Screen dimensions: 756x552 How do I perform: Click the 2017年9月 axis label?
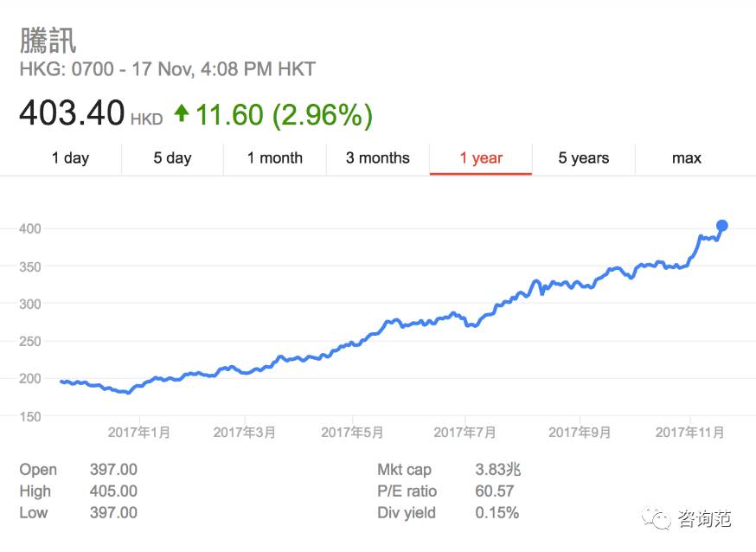coord(580,432)
